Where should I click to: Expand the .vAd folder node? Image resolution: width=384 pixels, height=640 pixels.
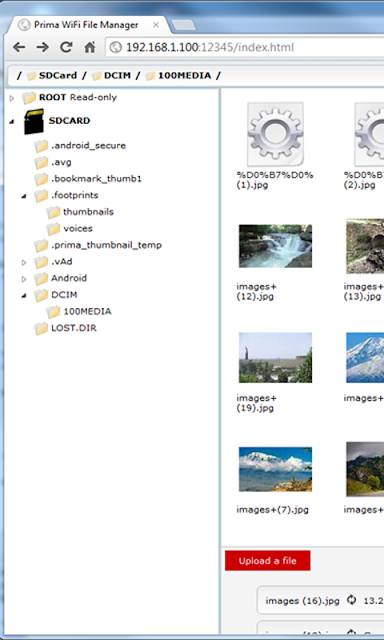(x=24, y=262)
